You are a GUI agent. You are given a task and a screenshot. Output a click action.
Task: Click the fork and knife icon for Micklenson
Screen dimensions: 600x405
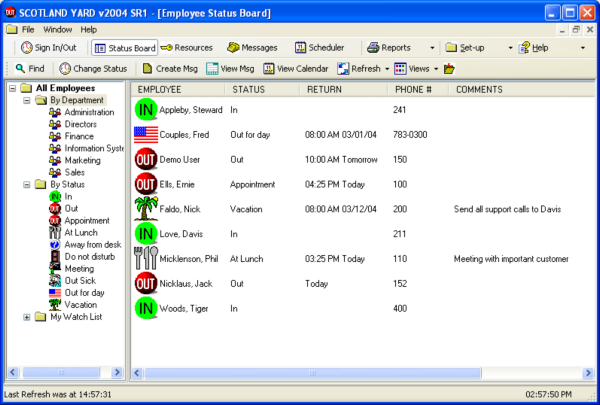(146, 258)
